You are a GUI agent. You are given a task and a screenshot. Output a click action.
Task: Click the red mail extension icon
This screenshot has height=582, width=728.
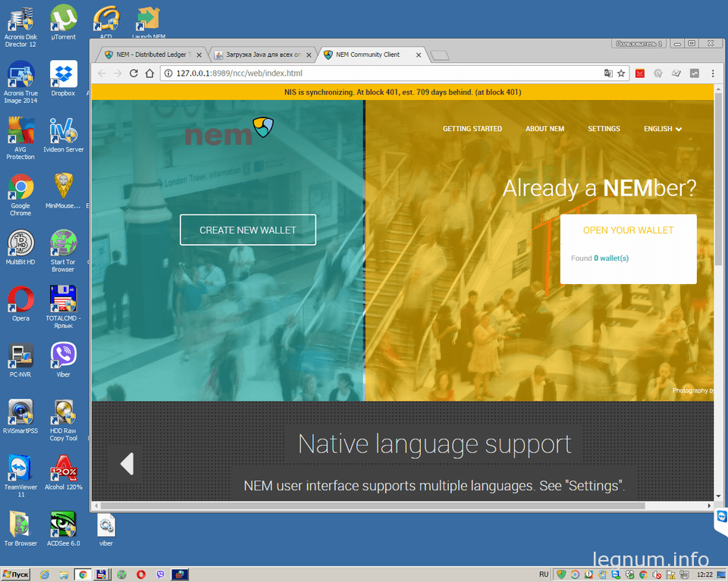[640, 74]
